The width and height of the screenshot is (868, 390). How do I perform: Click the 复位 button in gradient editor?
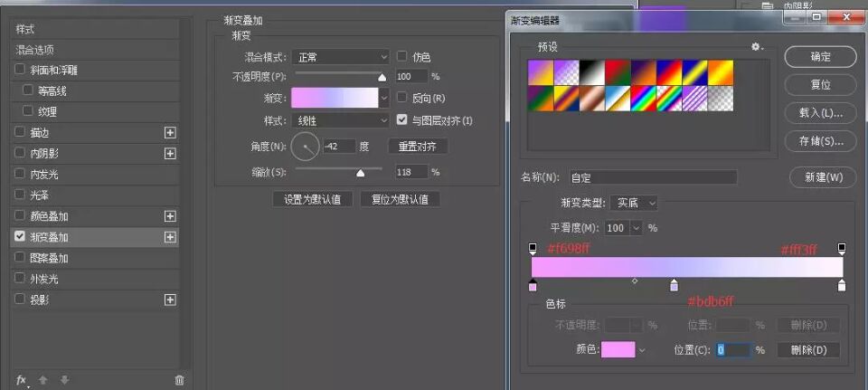(x=820, y=85)
